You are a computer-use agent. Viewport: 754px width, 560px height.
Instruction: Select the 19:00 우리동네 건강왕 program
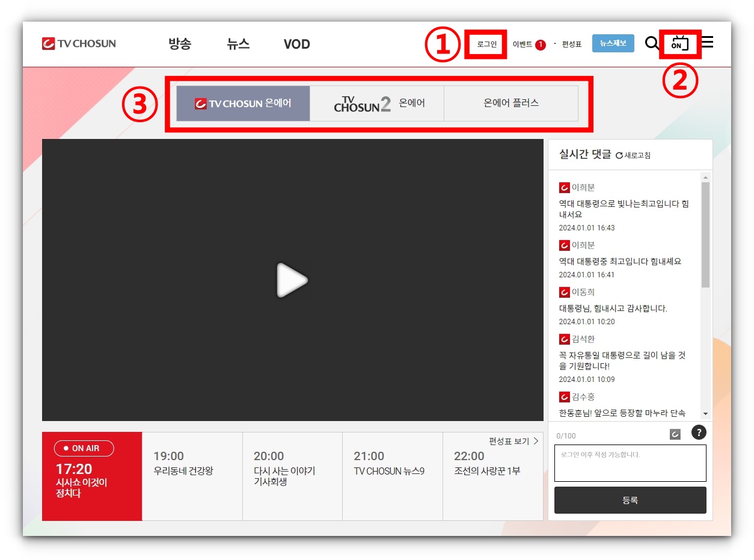(x=192, y=476)
